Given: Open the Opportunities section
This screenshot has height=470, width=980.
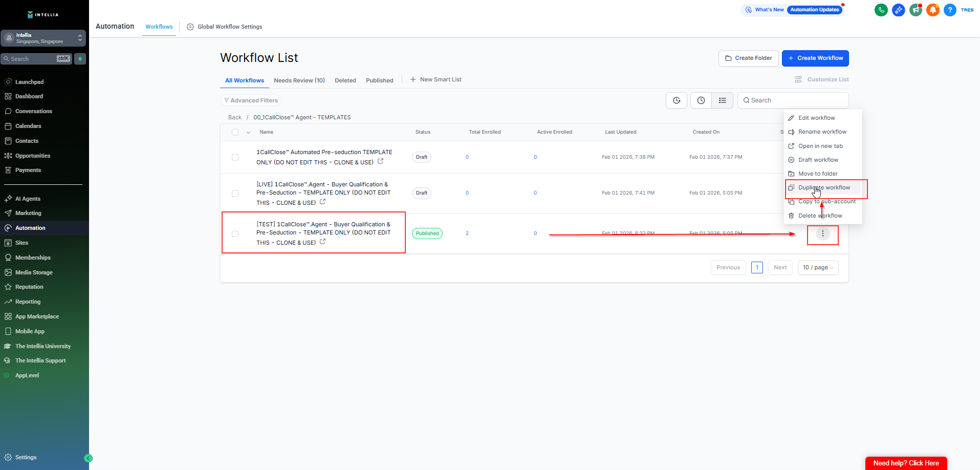Looking at the screenshot, I should (33, 156).
